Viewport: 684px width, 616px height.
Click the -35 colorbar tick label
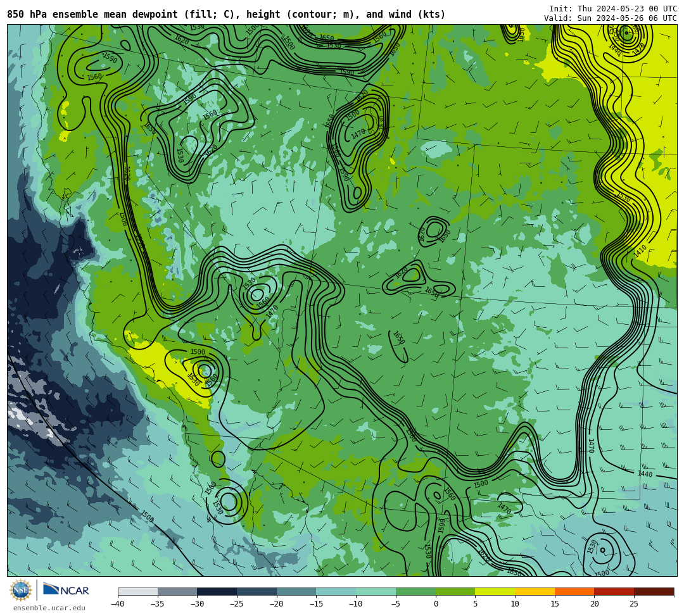(x=158, y=604)
